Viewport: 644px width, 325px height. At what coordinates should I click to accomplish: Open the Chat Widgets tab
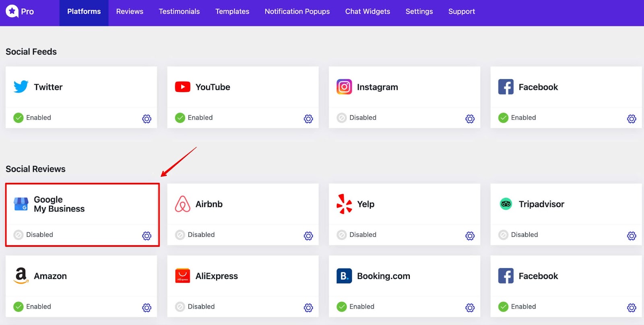click(x=367, y=12)
